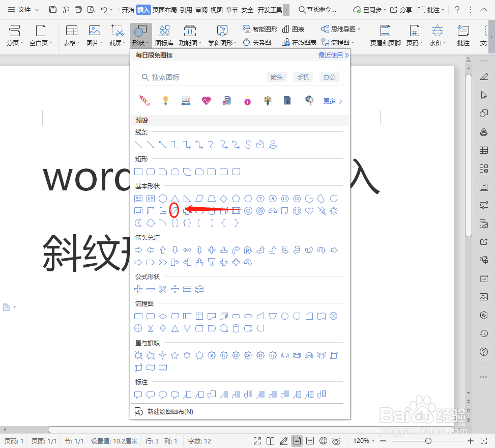This screenshot has width=495, height=448.
Task: Click the Save icon in quick toolbar
Action: tap(53, 10)
